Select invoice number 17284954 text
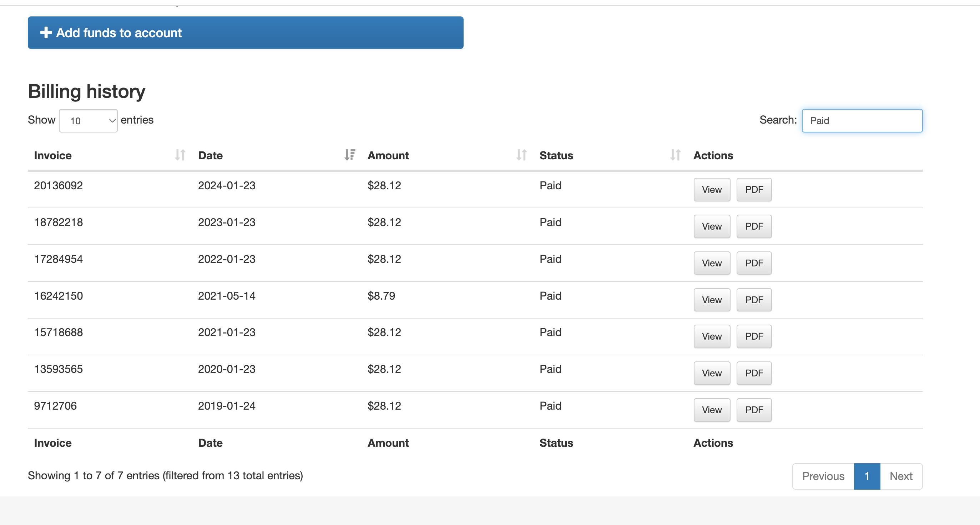Image resolution: width=980 pixels, height=525 pixels. pos(58,259)
